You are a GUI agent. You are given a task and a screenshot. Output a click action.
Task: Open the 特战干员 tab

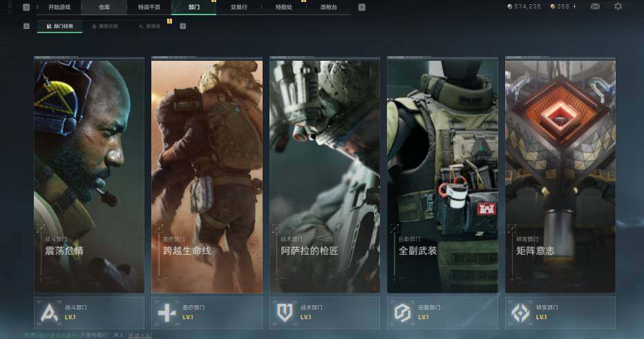(x=149, y=7)
